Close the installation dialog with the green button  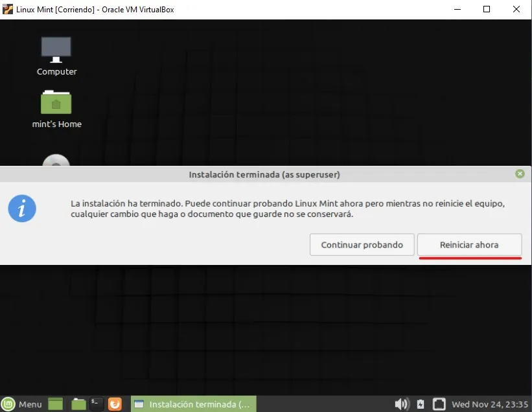coord(519,174)
